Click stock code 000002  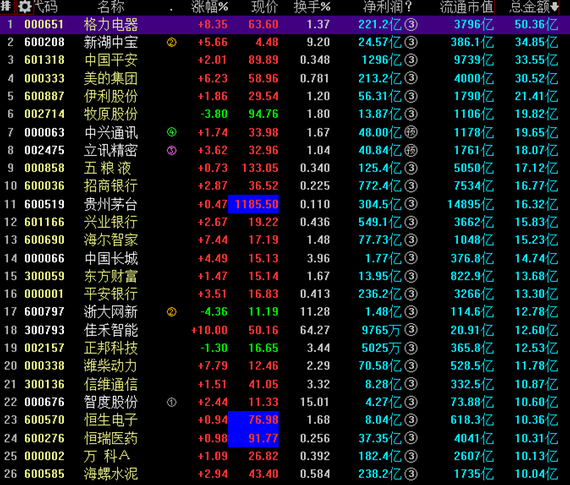(x=44, y=456)
